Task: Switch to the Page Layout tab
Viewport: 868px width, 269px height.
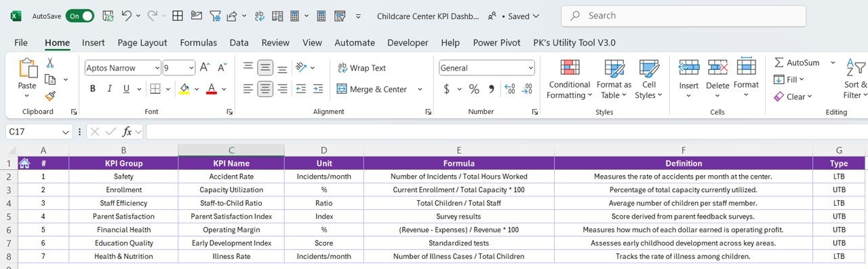Action: pyautogui.click(x=142, y=42)
